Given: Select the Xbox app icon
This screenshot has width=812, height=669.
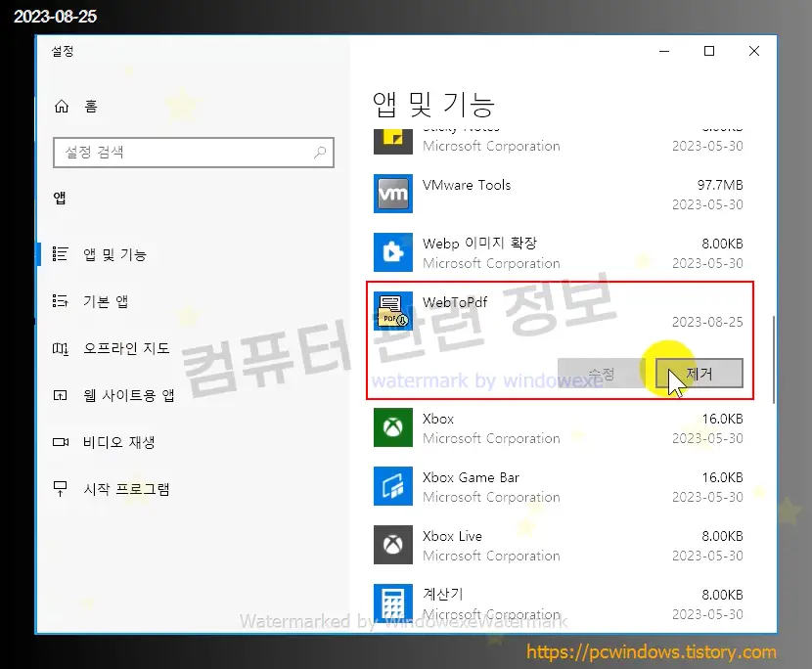Looking at the screenshot, I should tap(393, 427).
